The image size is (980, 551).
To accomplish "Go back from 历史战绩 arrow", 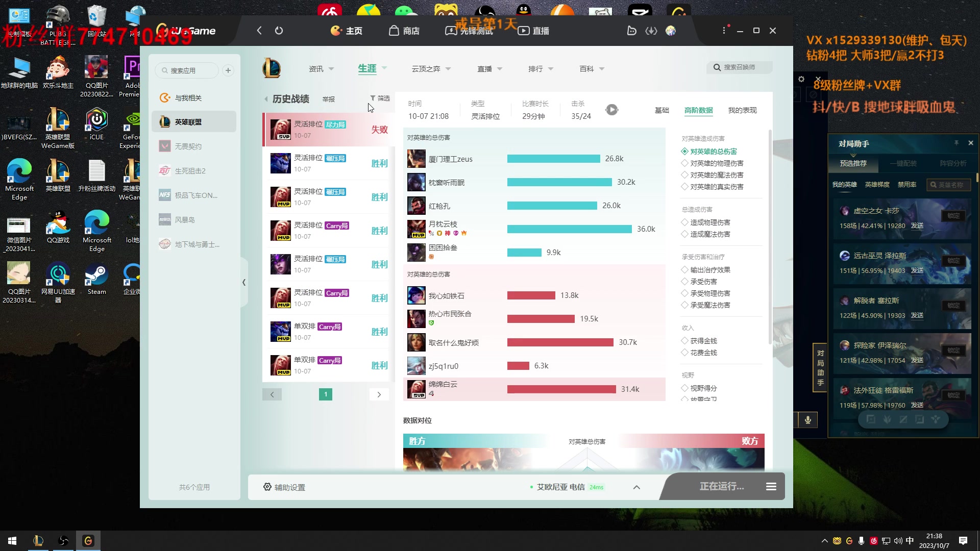I will click(x=266, y=99).
